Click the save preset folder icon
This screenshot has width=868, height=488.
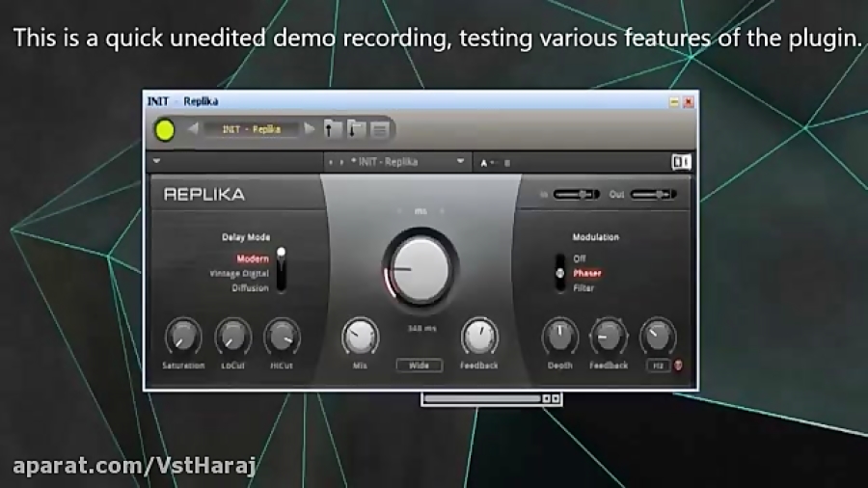coord(357,129)
